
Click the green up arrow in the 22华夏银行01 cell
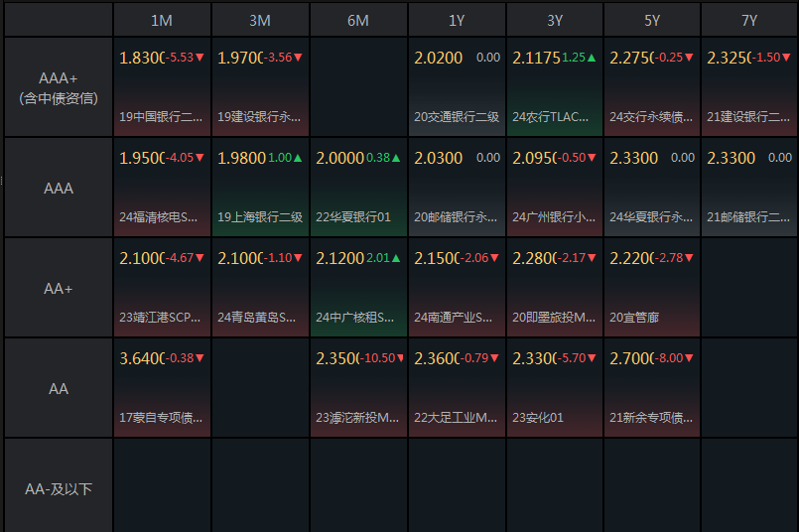click(x=397, y=158)
